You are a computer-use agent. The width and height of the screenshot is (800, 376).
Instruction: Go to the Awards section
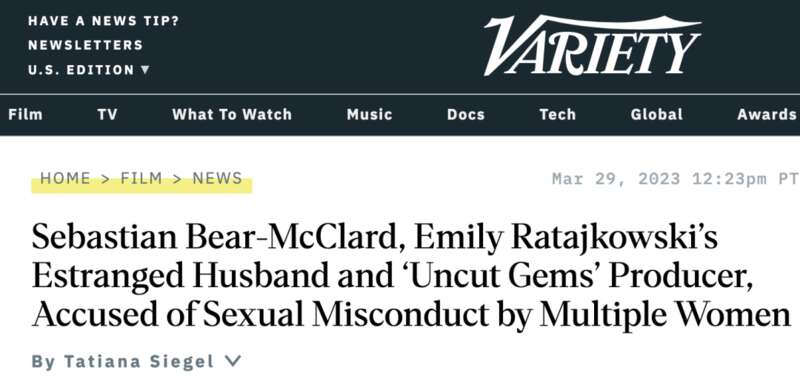(x=767, y=114)
